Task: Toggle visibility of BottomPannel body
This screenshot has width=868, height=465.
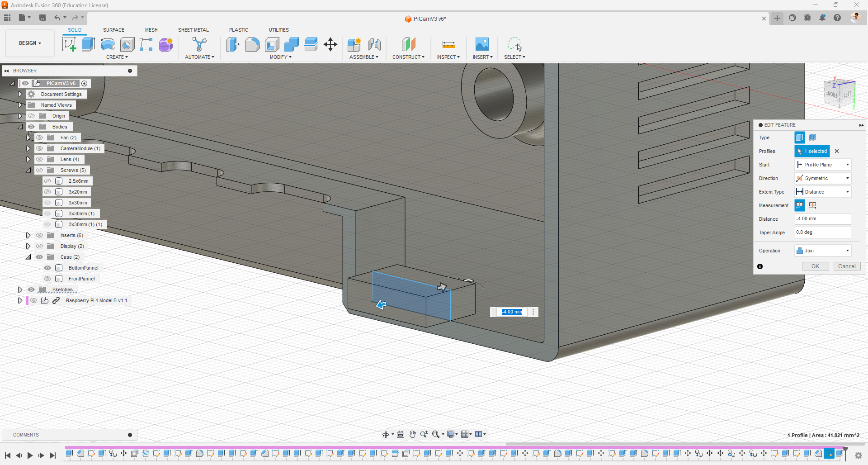Action: click(47, 268)
